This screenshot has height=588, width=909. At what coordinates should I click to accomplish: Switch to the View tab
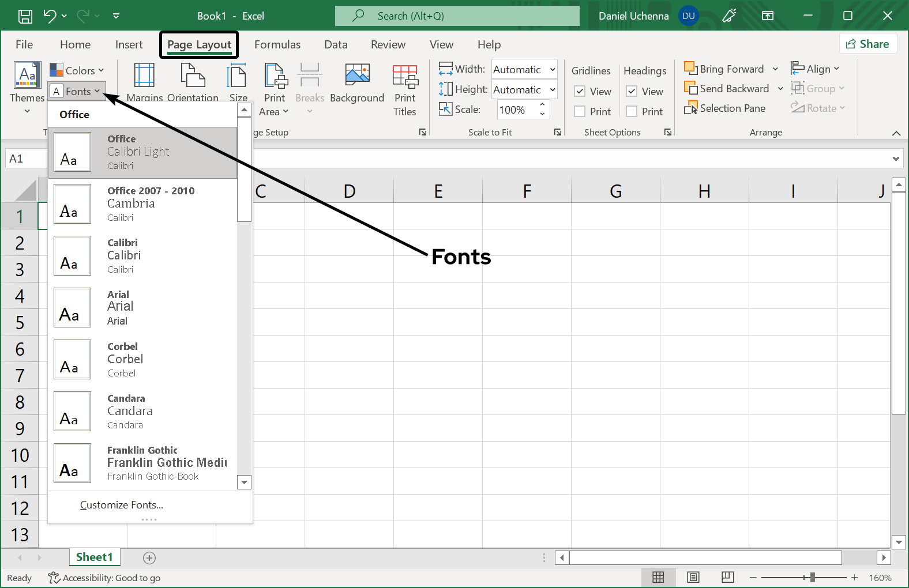point(441,44)
